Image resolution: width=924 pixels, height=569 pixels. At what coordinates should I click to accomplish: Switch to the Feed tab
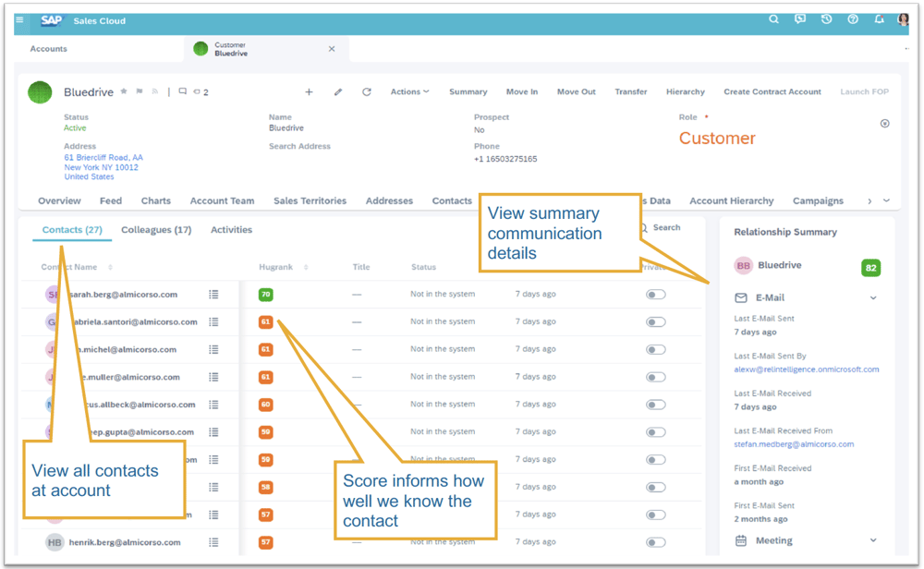pos(111,200)
